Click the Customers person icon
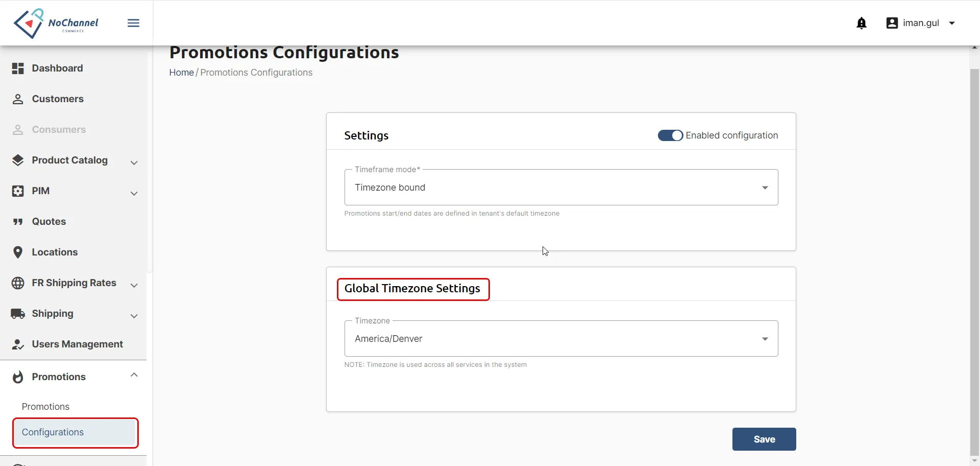980x466 pixels. (18, 99)
